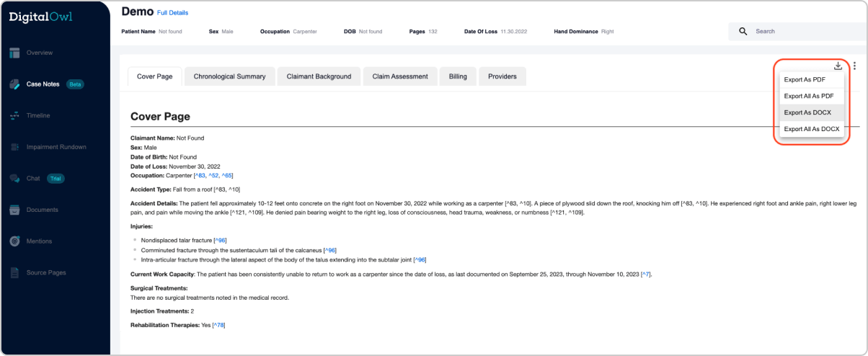Open the three-dot more options menu

[854, 66]
